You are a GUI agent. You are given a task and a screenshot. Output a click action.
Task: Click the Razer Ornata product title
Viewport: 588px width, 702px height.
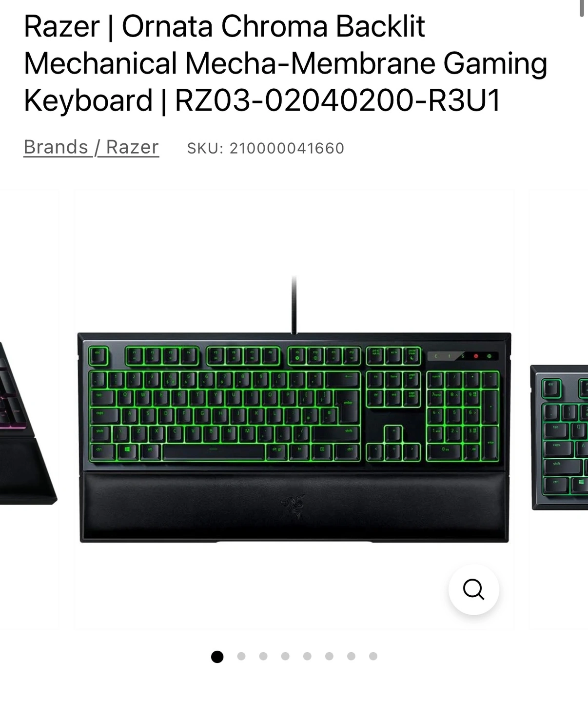click(286, 63)
